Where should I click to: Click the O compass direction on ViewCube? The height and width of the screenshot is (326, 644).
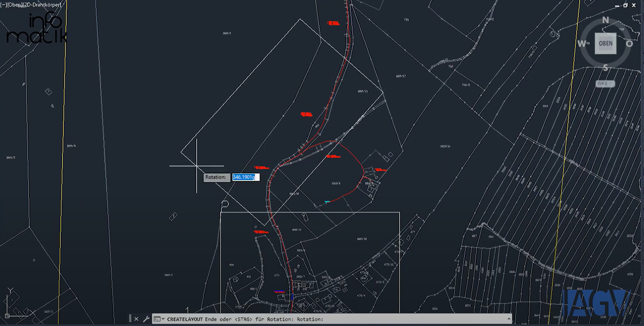(x=629, y=44)
